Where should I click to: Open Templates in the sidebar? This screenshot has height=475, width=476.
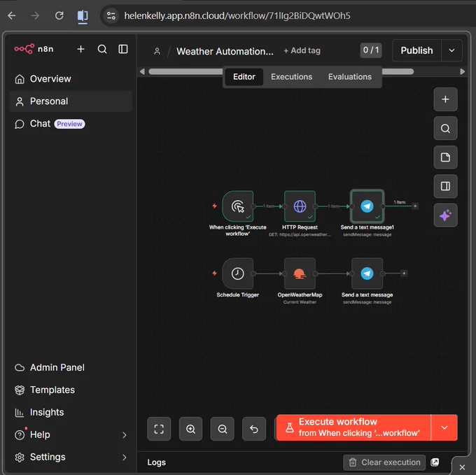point(71,390)
